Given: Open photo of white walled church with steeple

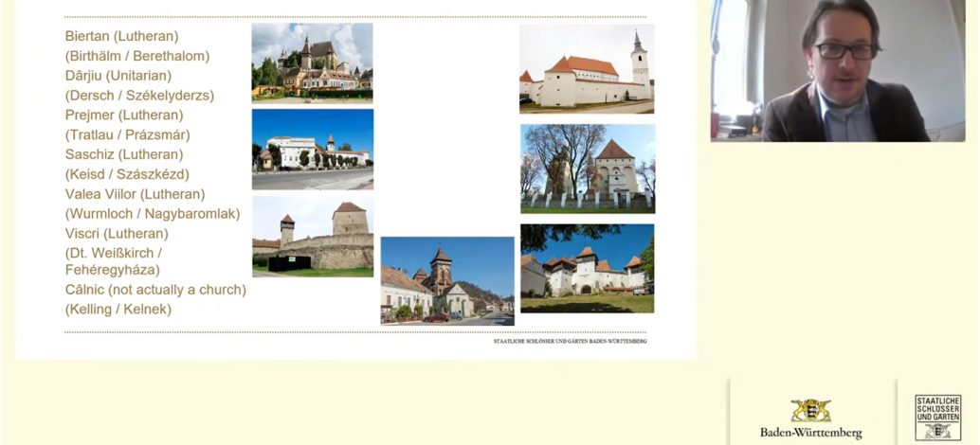Looking at the screenshot, I should [x=586, y=69].
